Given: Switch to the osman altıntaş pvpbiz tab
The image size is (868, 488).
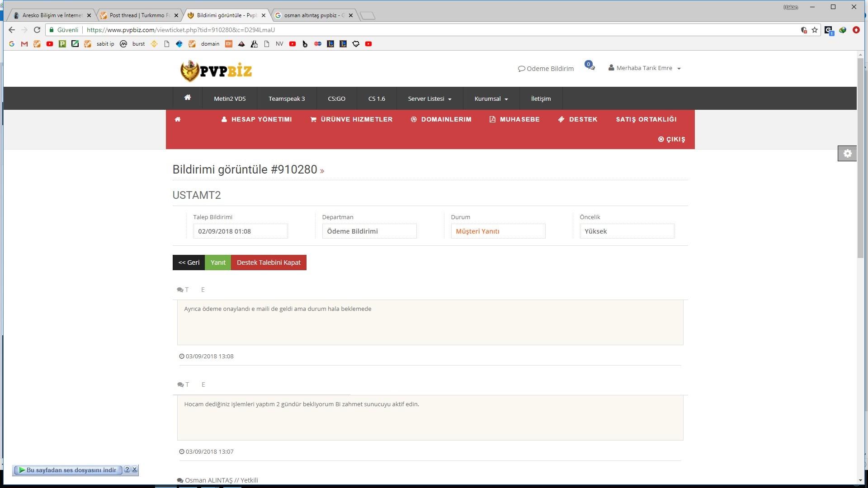Looking at the screenshot, I should tap(314, 15).
